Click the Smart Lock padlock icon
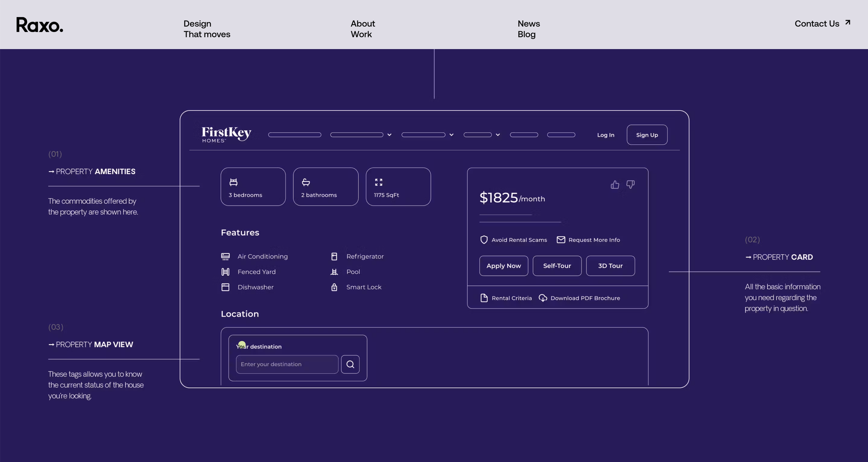The width and height of the screenshot is (868, 462). [334, 287]
